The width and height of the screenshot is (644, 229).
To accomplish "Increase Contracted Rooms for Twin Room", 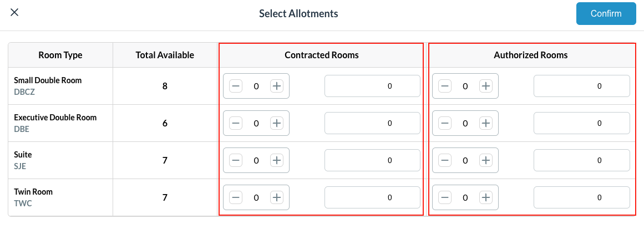I will click(277, 197).
